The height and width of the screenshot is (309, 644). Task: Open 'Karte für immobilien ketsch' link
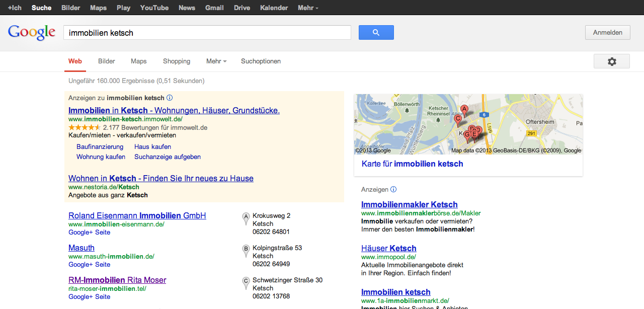click(x=412, y=164)
